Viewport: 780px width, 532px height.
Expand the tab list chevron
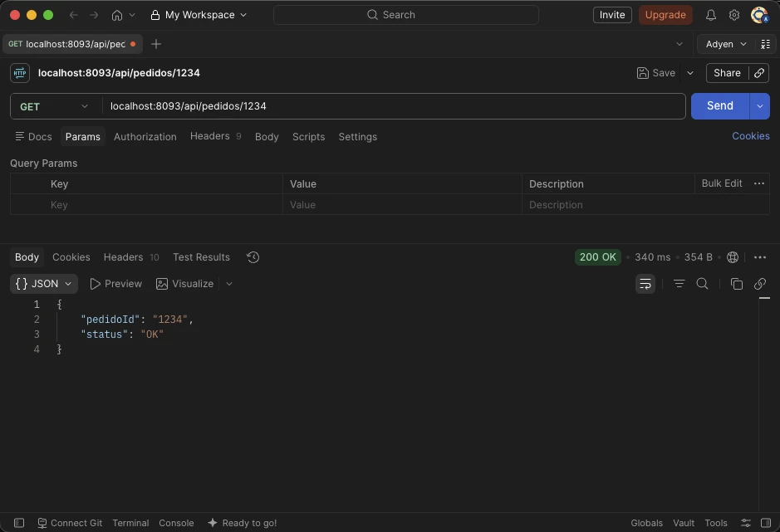click(679, 44)
